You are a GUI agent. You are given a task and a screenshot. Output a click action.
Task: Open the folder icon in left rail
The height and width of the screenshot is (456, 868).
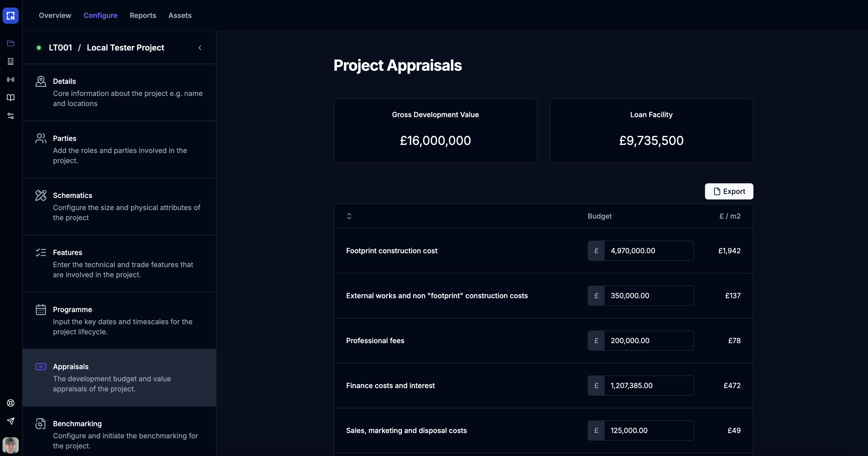click(x=10, y=43)
